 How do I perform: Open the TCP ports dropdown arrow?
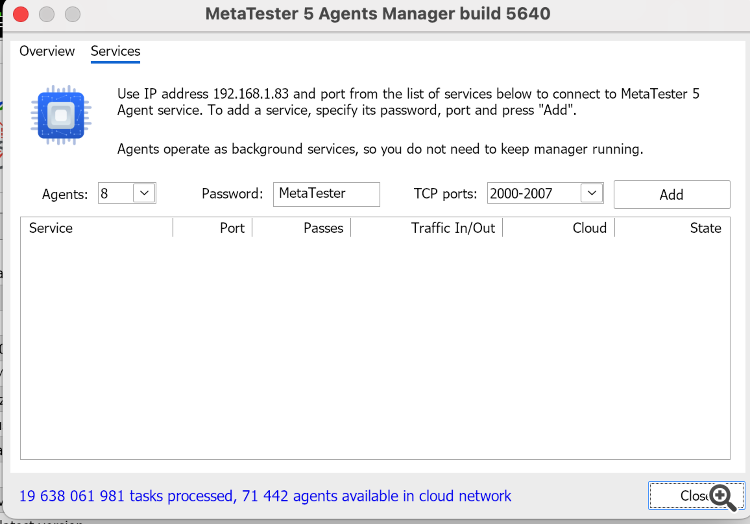point(591,194)
